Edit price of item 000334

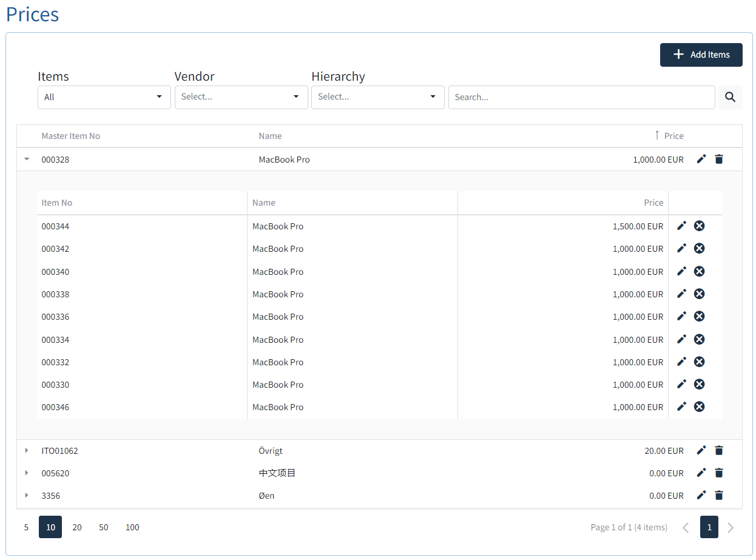(681, 339)
